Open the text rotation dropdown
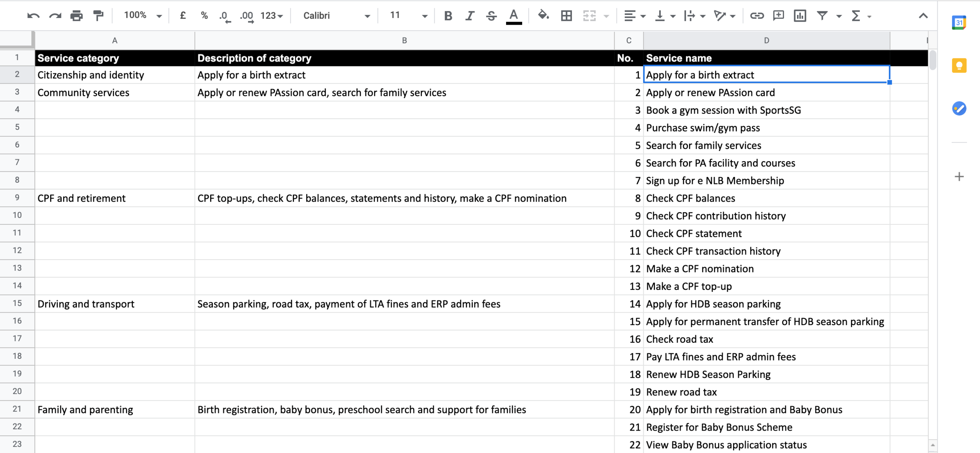 tap(724, 16)
